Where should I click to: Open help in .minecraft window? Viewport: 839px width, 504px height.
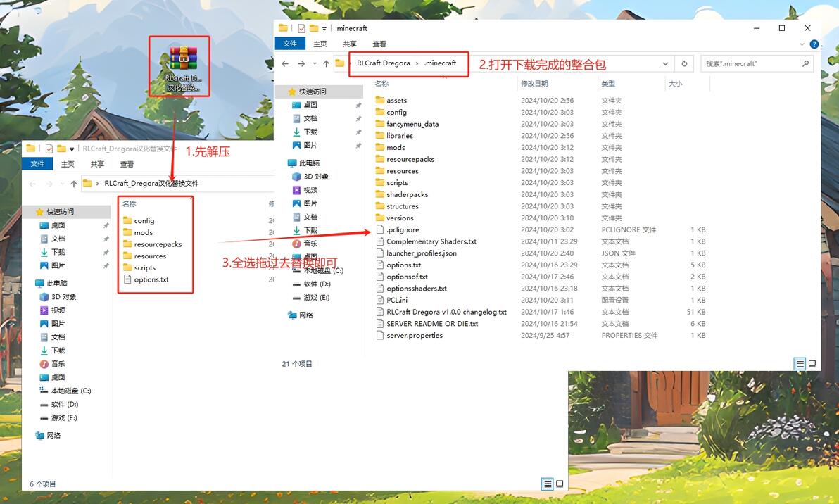(814, 44)
